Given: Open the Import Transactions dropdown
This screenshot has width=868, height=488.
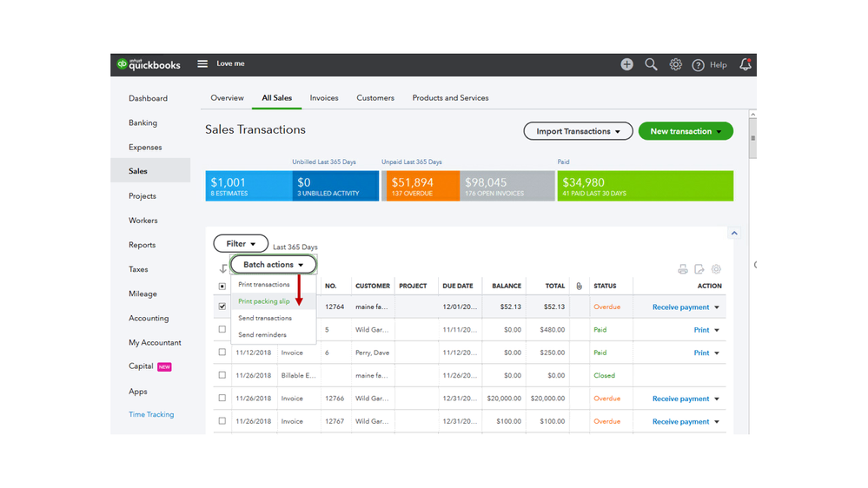Looking at the screenshot, I should [x=578, y=131].
